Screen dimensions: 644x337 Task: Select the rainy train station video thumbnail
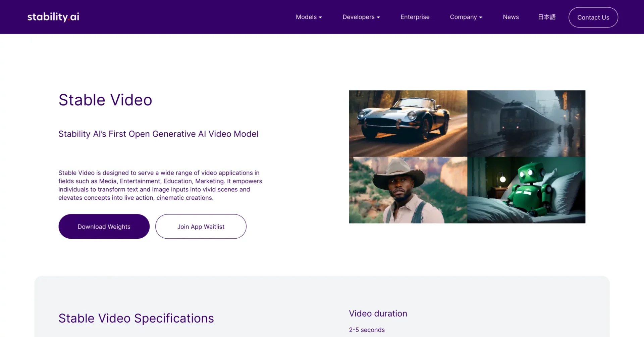pyautogui.click(x=526, y=123)
